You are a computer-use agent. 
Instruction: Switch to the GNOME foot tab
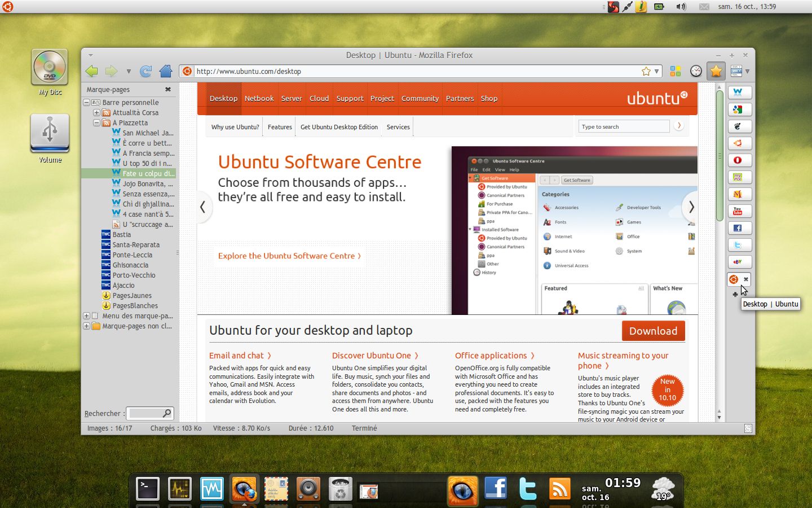[x=739, y=126]
